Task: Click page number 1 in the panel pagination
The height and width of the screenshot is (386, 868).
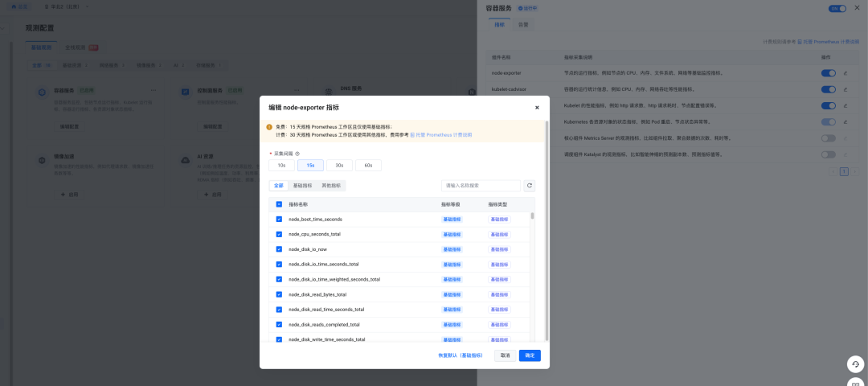Action: pyautogui.click(x=844, y=171)
